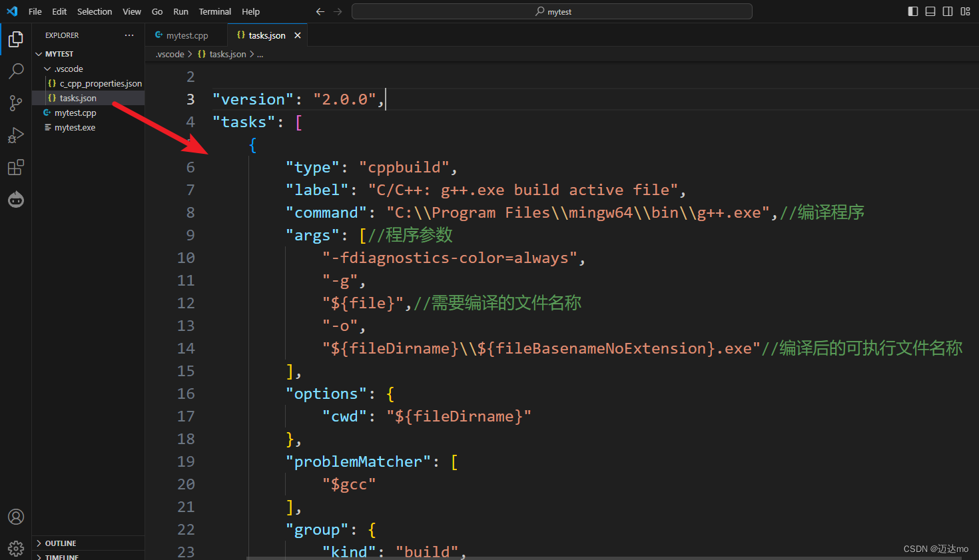The height and width of the screenshot is (560, 979).
Task: Open the Selection menu
Action: [x=95, y=11]
